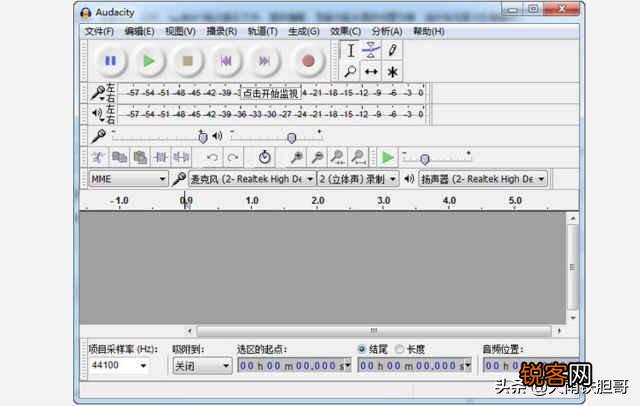
Task: Click the 选区的起点 time field
Action: pos(295,366)
